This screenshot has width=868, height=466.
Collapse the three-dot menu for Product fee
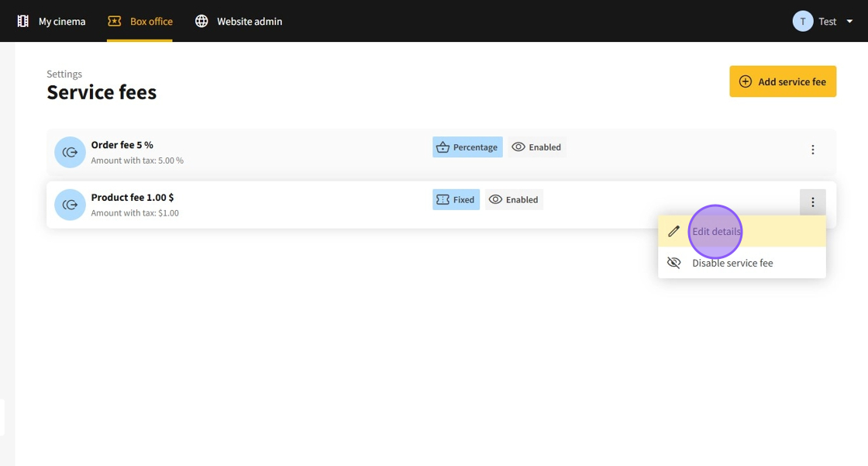click(x=812, y=202)
